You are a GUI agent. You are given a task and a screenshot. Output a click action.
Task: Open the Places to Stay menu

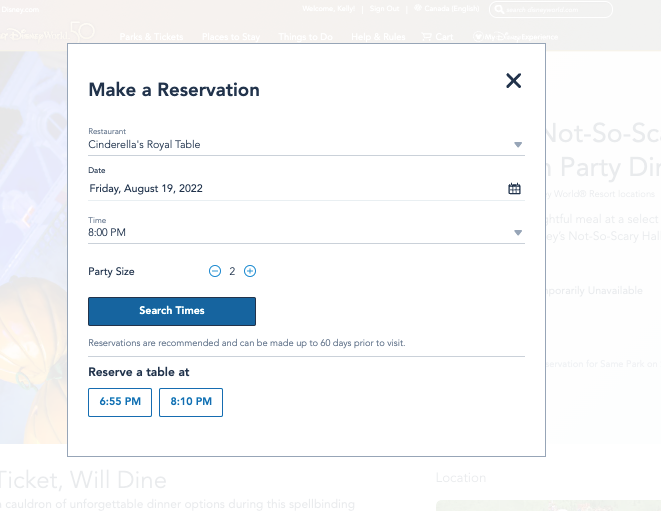click(231, 37)
